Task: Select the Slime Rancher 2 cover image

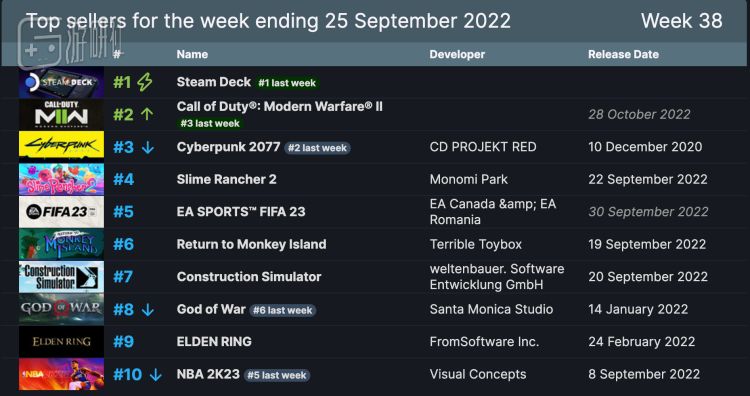Action: [61, 179]
